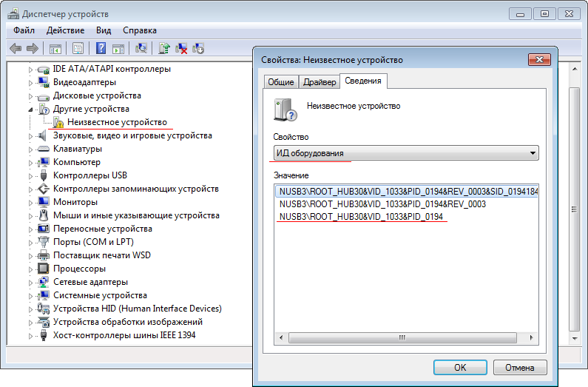Image resolution: width=588 pixels, height=387 pixels.
Task: Click the Процессоры chip icon
Action: (44, 269)
